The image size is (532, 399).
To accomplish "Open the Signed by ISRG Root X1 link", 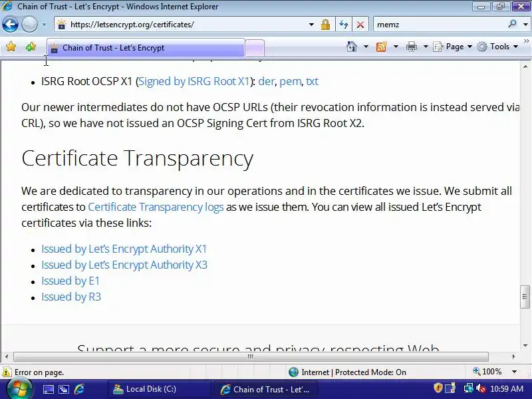I will pyautogui.click(x=194, y=81).
